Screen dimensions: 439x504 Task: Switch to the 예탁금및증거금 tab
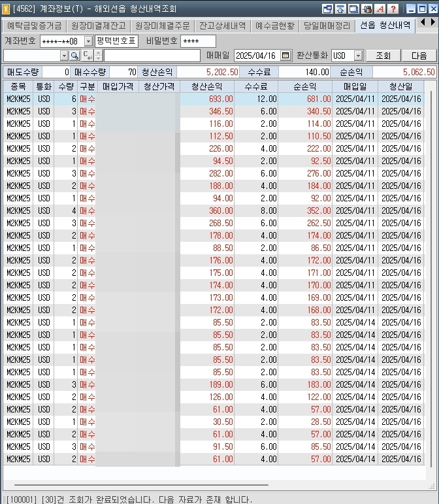[x=34, y=25]
